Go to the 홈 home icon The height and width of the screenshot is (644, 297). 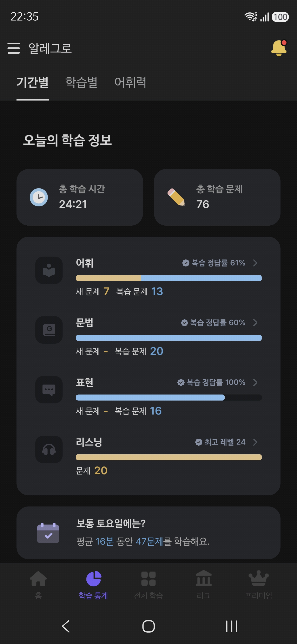[x=38, y=579]
